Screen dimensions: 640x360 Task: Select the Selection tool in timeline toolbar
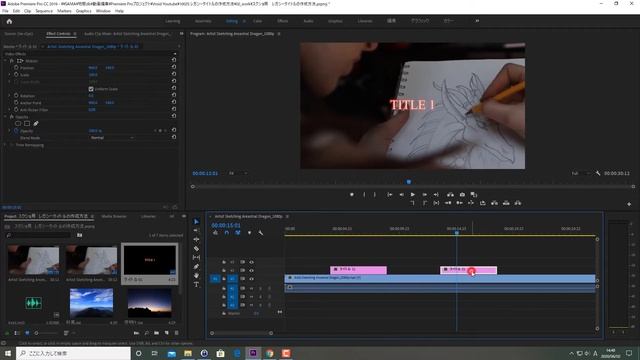click(x=196, y=222)
